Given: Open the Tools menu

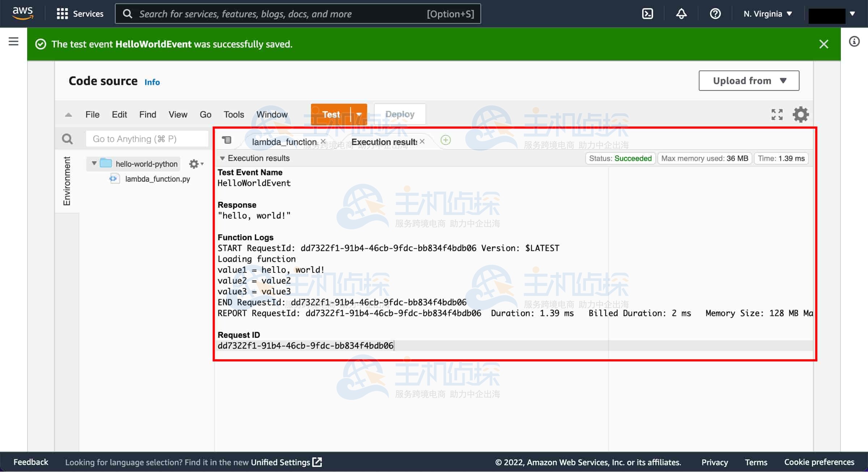Looking at the screenshot, I should [x=234, y=115].
